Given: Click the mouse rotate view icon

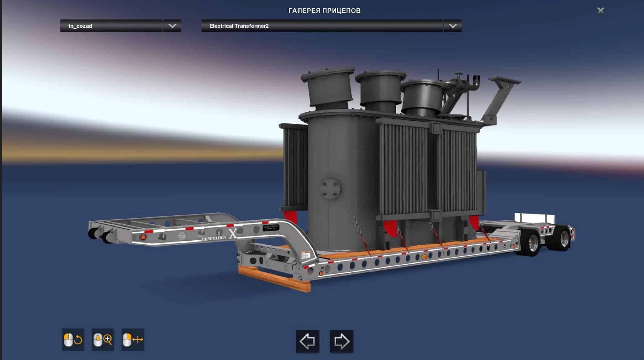Looking at the screenshot, I should [x=73, y=339].
